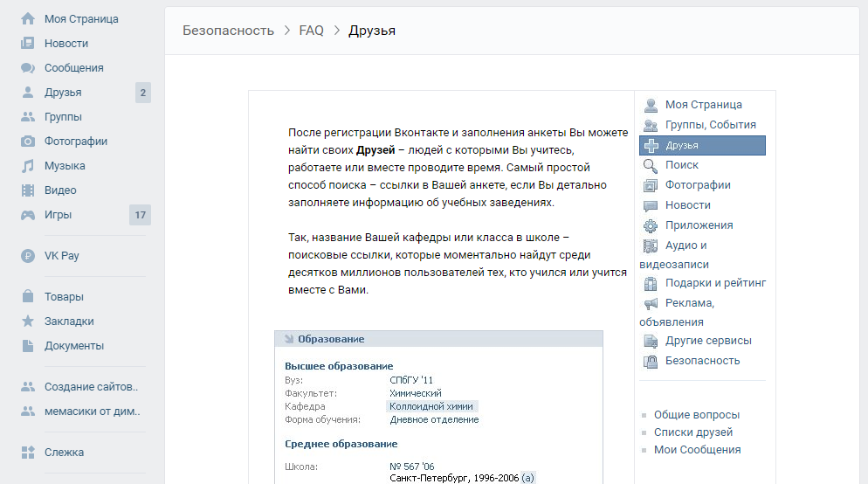The image size is (868, 484).
Task: Click the camera icon beside Фотографии in left sidebar
Action: pos(28,142)
